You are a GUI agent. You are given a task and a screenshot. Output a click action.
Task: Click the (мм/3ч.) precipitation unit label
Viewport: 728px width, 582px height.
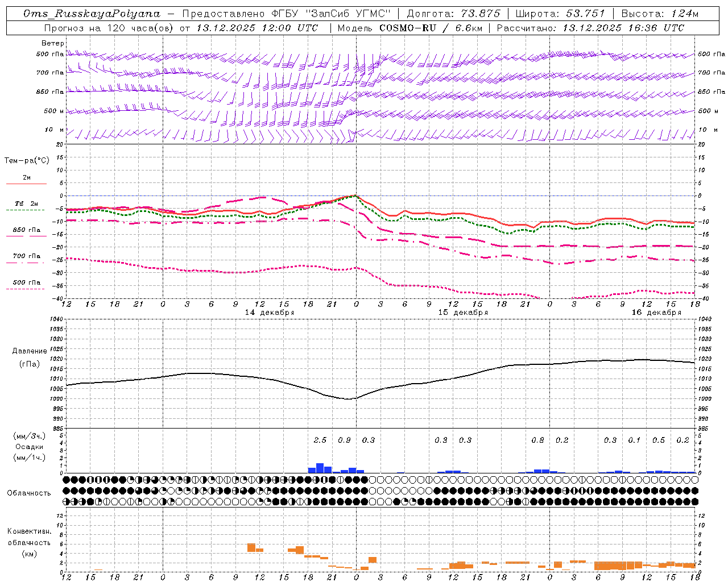coord(30,436)
